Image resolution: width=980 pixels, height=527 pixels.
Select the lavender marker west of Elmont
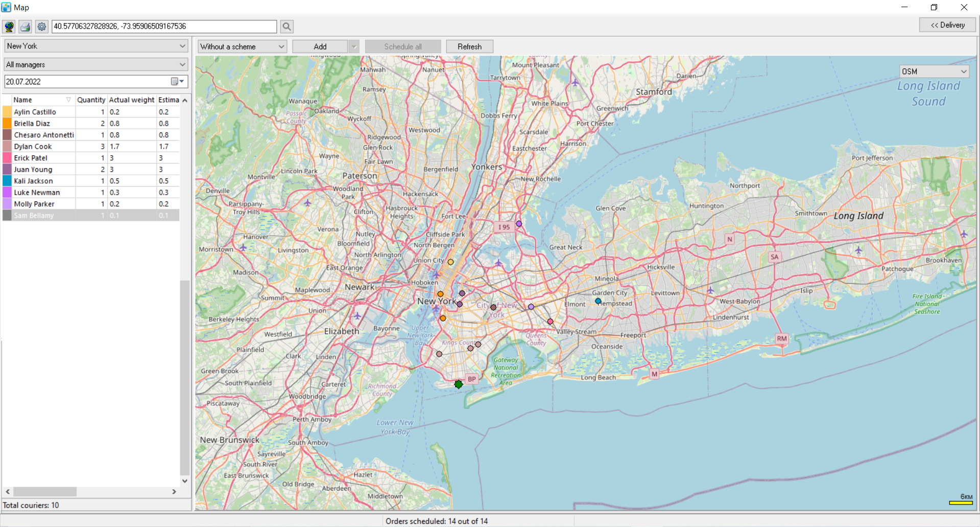tap(531, 307)
